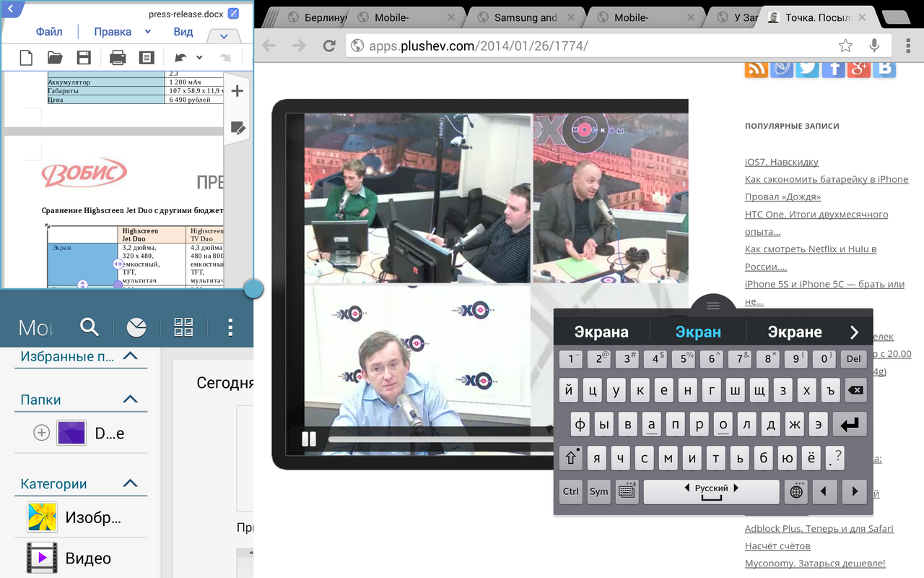924x578 pixels.
Task: Create a new document in the office editor
Action: click(26, 58)
